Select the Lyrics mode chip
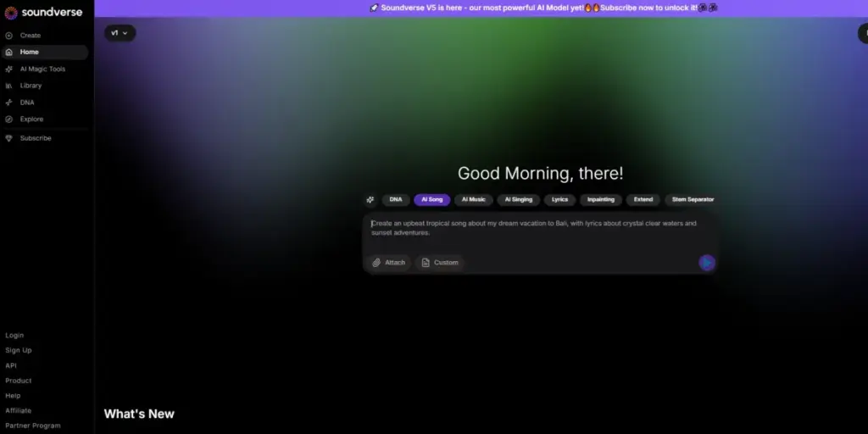 (559, 200)
